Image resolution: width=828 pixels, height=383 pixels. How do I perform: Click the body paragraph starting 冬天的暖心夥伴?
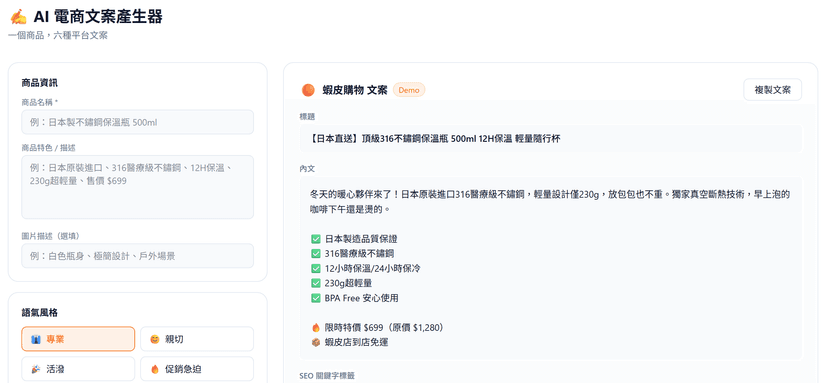tap(550, 202)
